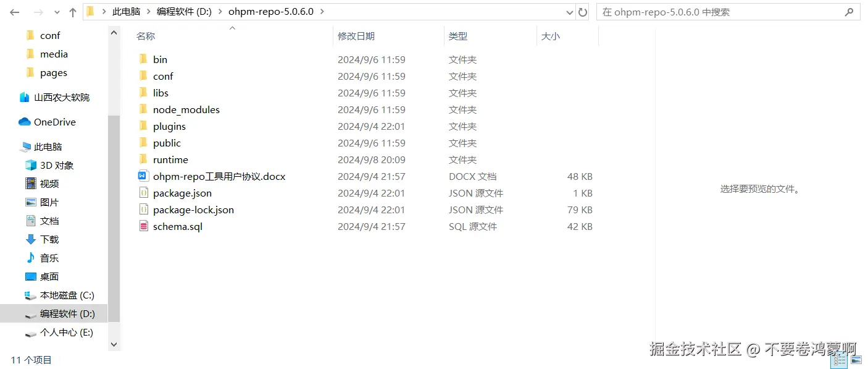
Task: Select the docx file Word icon
Action: (x=143, y=176)
